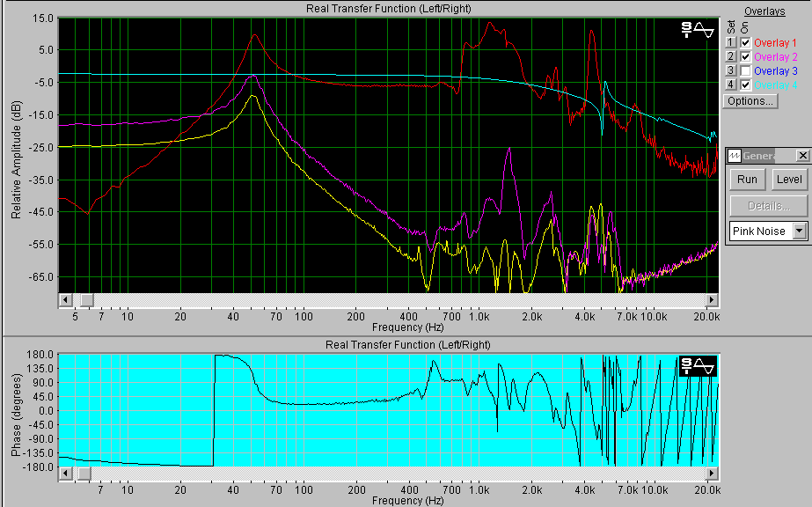Click the blue Overlay 3 label
Screen dimensions: 812x507
pyautogui.click(x=775, y=71)
